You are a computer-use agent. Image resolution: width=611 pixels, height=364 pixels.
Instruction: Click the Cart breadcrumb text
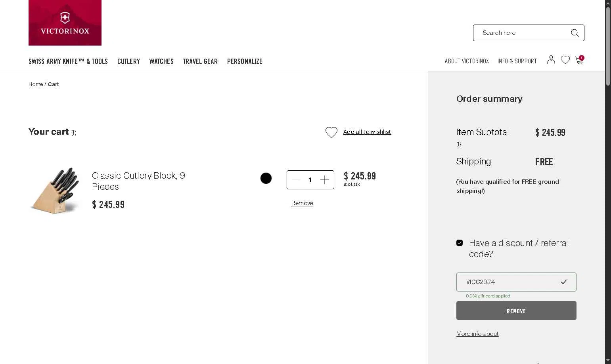[54, 84]
